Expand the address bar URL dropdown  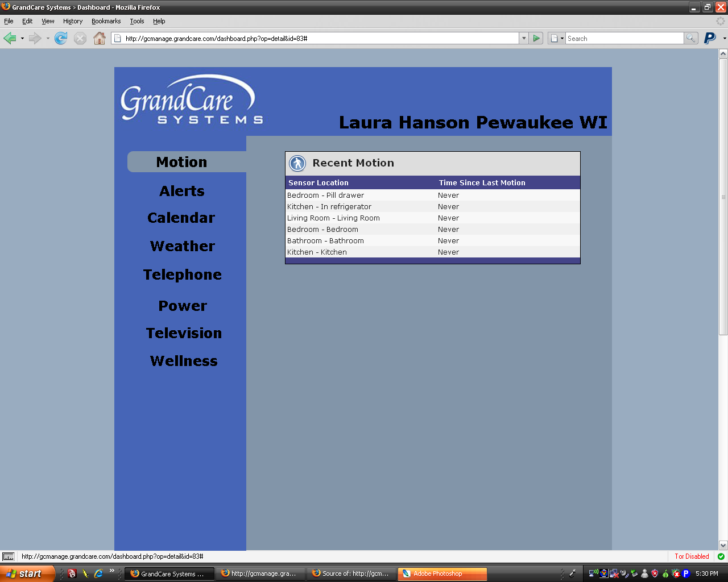point(524,38)
